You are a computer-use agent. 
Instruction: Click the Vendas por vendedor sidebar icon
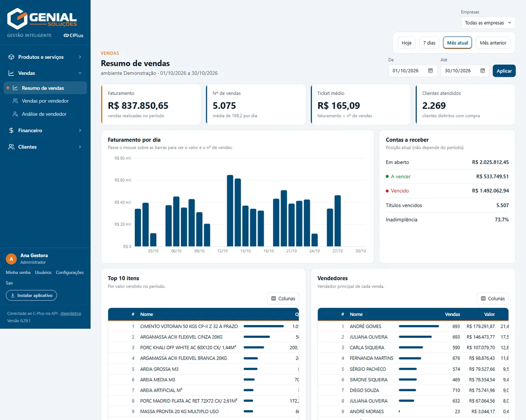pyautogui.click(x=15, y=101)
